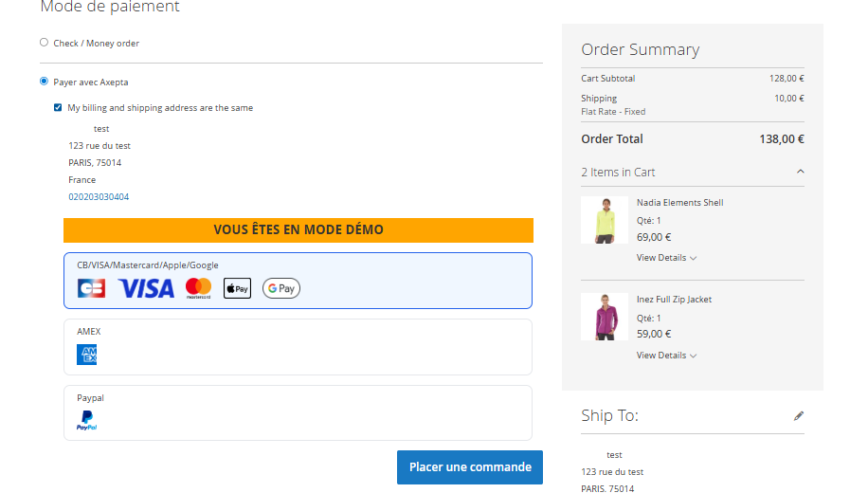Click the Mastercard logo icon
868x493 pixels.
[199, 288]
